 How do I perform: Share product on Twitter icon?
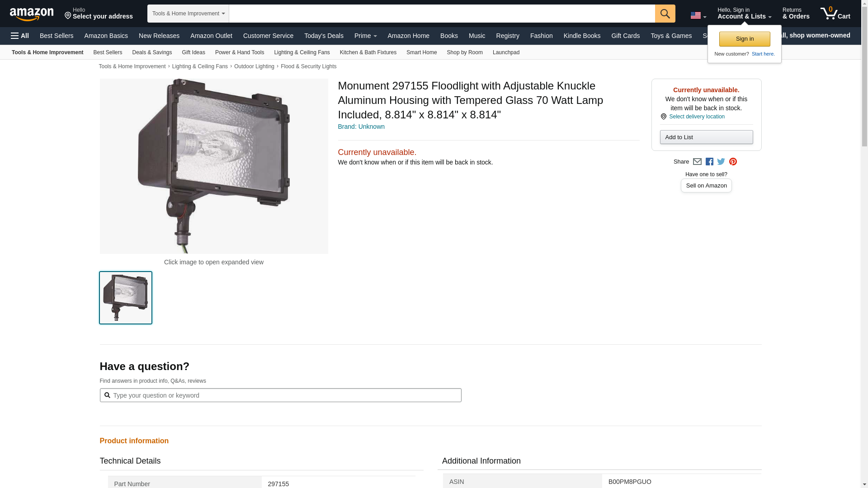[x=721, y=162]
